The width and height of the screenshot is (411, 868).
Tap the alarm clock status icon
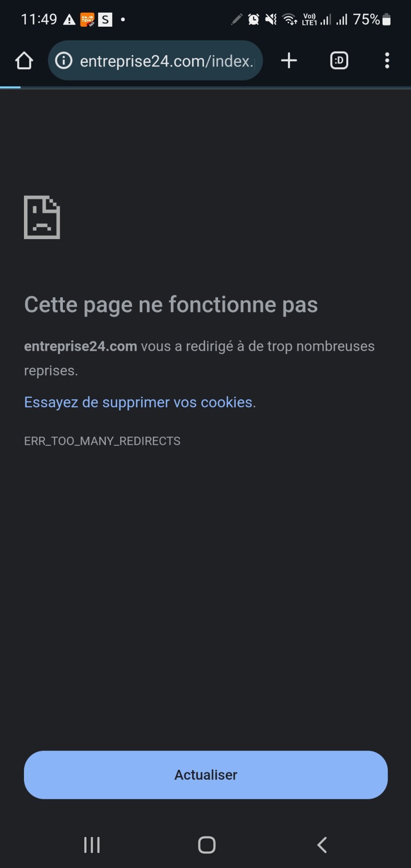[254, 19]
